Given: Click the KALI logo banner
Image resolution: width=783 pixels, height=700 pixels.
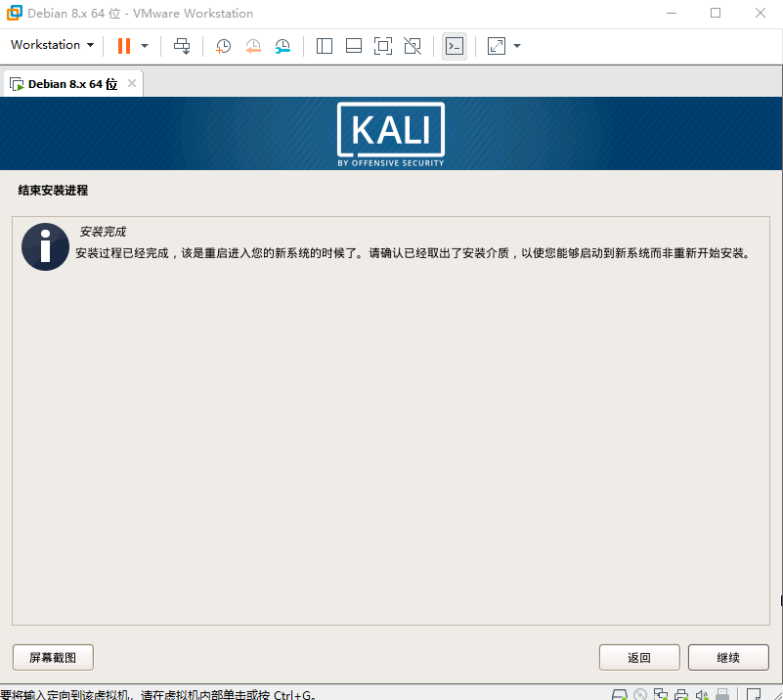Looking at the screenshot, I should tap(391, 134).
